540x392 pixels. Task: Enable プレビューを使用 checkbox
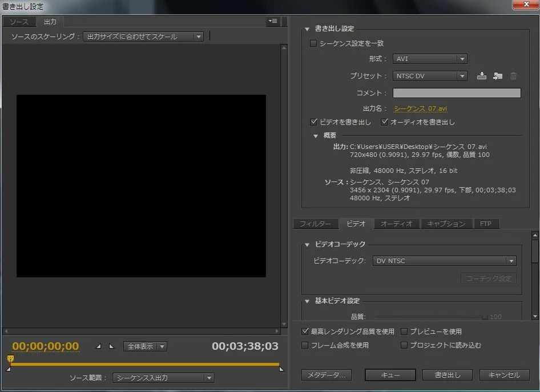pyautogui.click(x=404, y=332)
